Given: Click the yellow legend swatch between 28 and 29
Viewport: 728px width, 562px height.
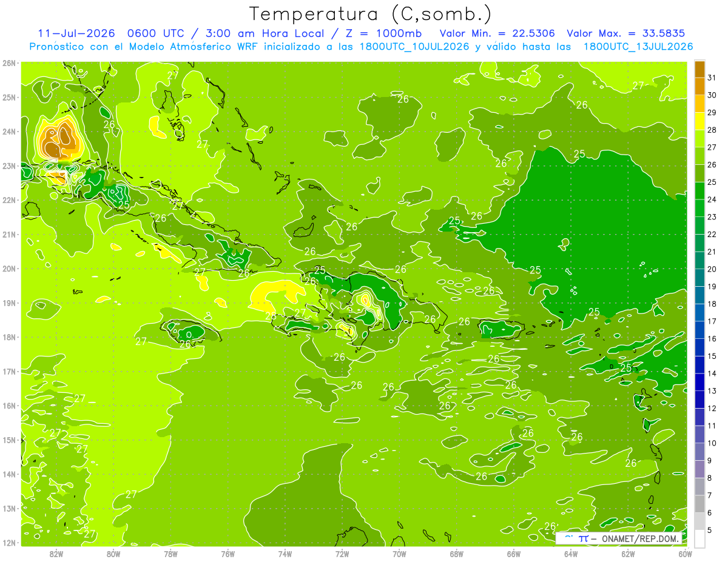Looking at the screenshot, I should pos(699,121).
